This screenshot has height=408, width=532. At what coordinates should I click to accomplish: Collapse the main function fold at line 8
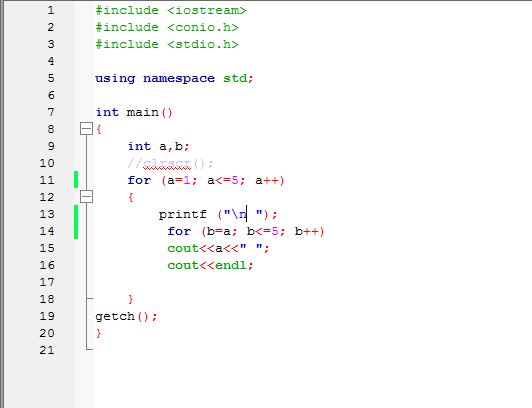[x=87, y=129]
